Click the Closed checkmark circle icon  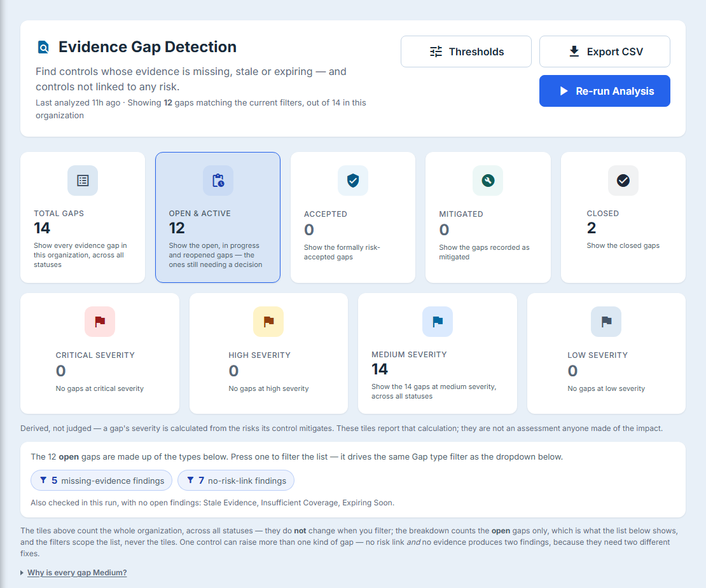[623, 181]
